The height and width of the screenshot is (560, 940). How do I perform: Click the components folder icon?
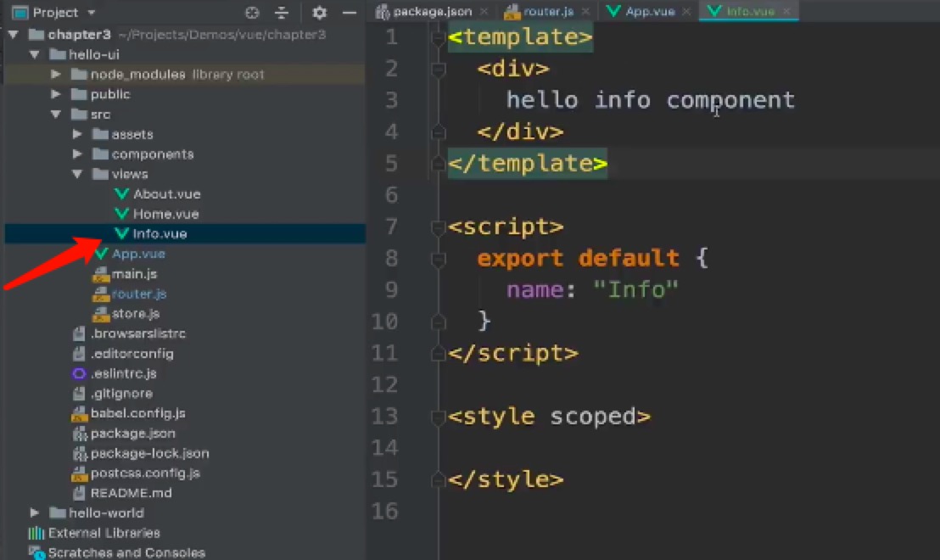click(100, 154)
